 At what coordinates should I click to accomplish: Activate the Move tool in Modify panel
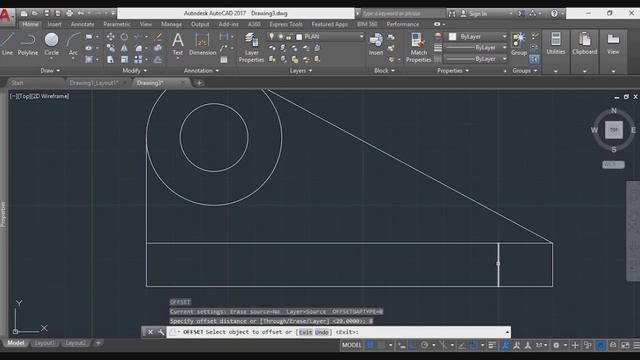tap(111, 37)
